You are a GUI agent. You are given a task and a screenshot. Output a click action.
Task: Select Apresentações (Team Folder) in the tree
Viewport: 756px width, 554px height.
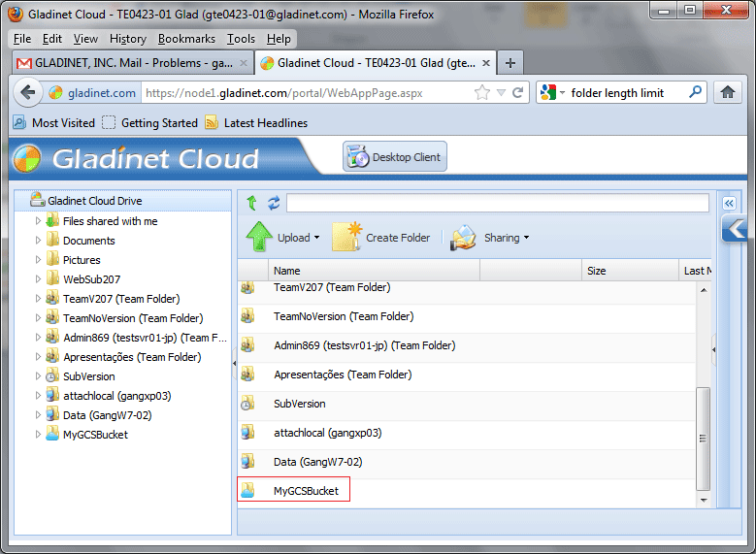pyautogui.click(x=132, y=357)
